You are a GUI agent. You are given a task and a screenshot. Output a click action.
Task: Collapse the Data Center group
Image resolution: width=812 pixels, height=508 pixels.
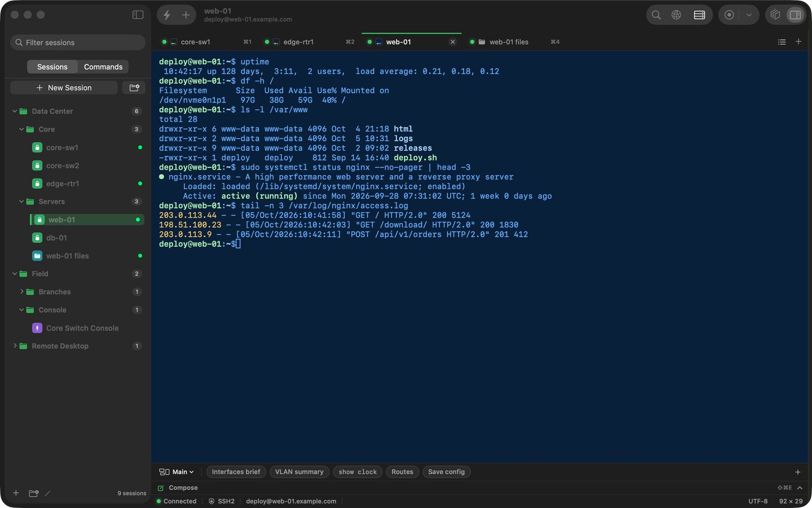coord(15,111)
